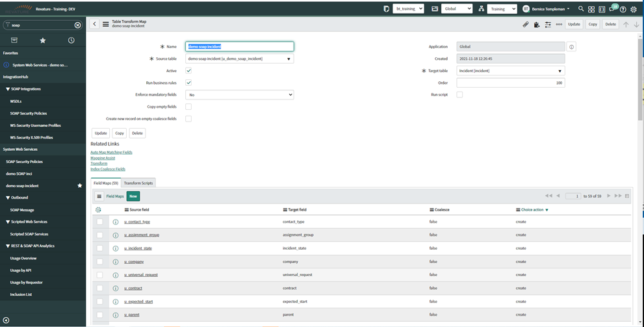Click the application picker icon
This screenshot has width=644, height=327.
click(x=435, y=8)
